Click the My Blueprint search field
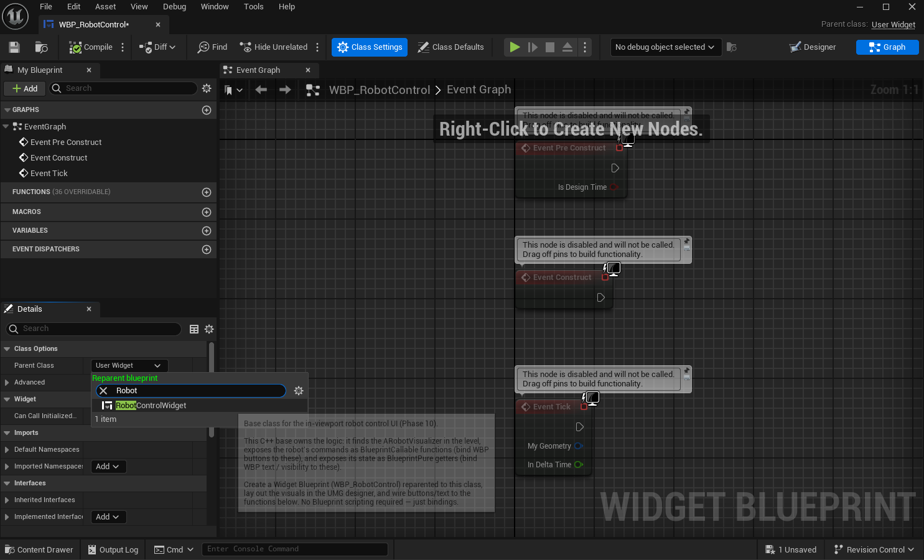The width and height of the screenshot is (924, 560). 123,88
